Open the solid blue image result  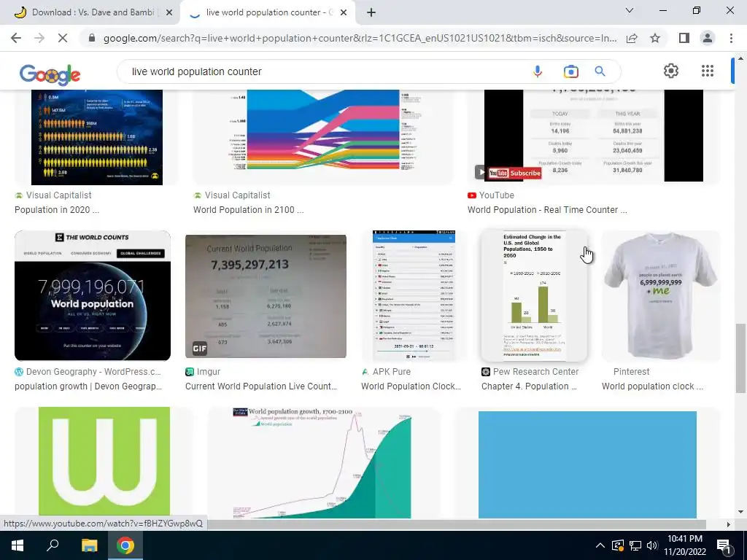tap(587, 464)
